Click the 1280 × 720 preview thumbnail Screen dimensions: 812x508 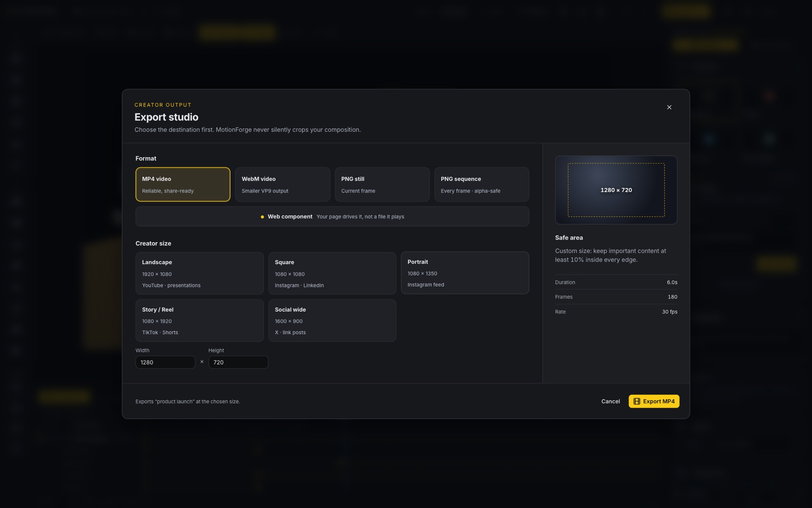pos(616,190)
